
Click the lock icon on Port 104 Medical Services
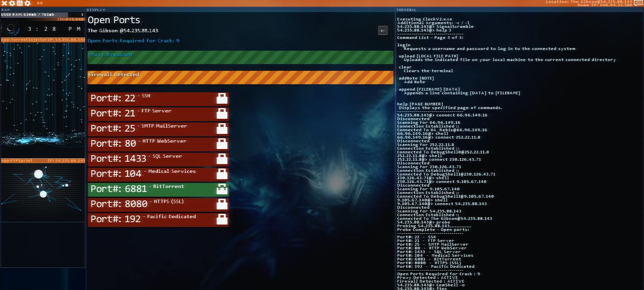pyautogui.click(x=222, y=174)
